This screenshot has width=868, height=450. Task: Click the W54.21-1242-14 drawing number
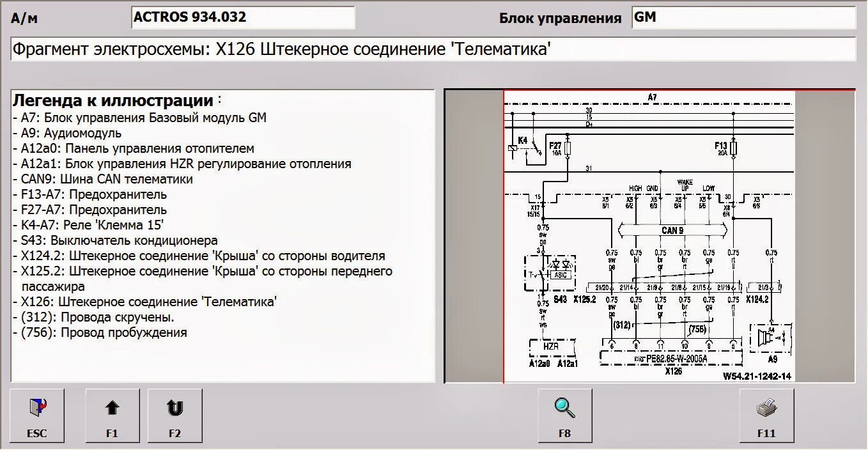click(757, 376)
